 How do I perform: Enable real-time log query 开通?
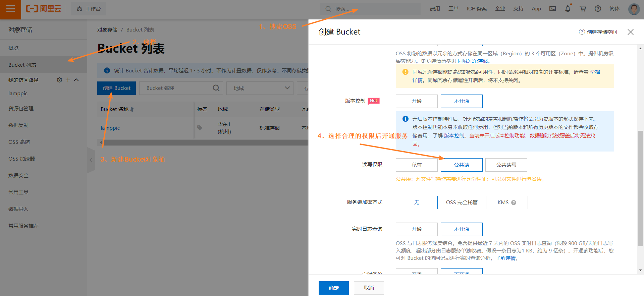pos(417,229)
